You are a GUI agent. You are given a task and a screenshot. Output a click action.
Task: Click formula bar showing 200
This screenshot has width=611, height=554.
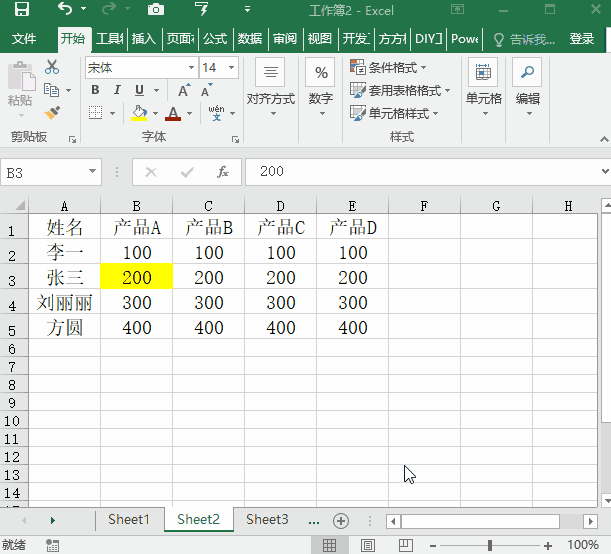(x=423, y=172)
